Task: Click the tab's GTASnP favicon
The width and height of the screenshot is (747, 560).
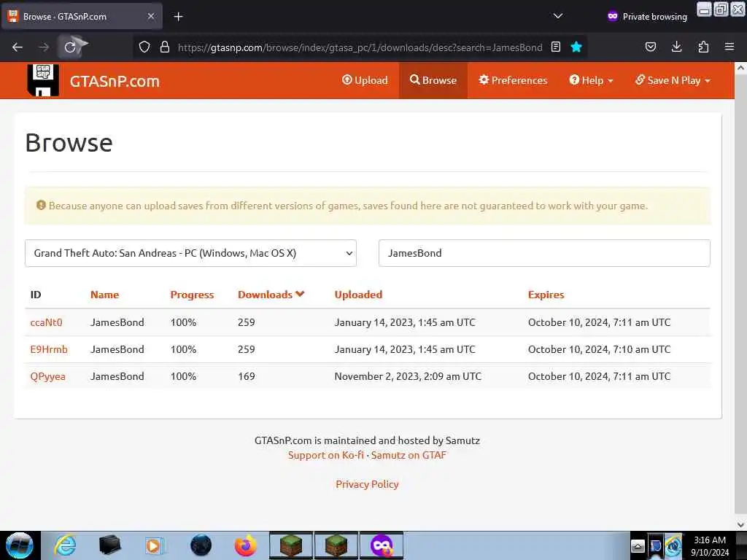Action: coord(13,16)
